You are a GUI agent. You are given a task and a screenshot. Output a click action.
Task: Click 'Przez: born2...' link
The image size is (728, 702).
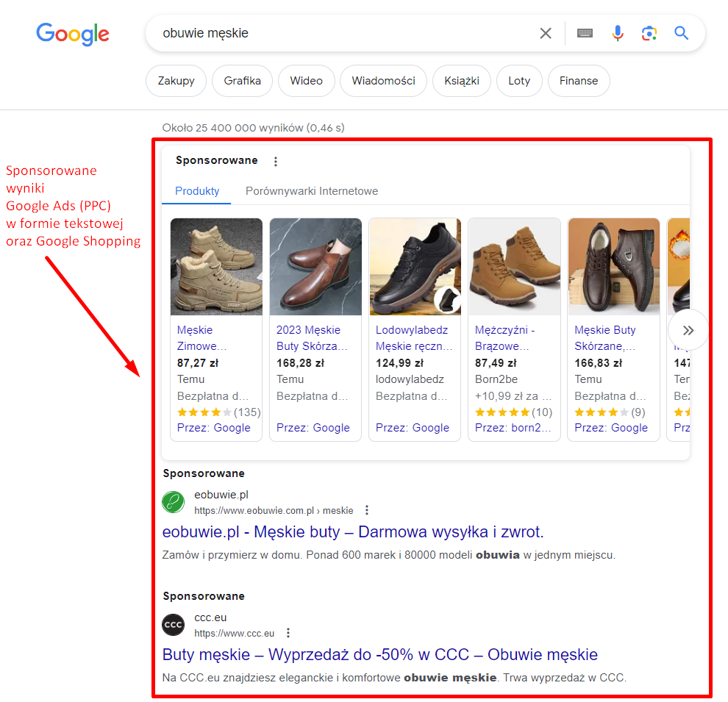513,428
